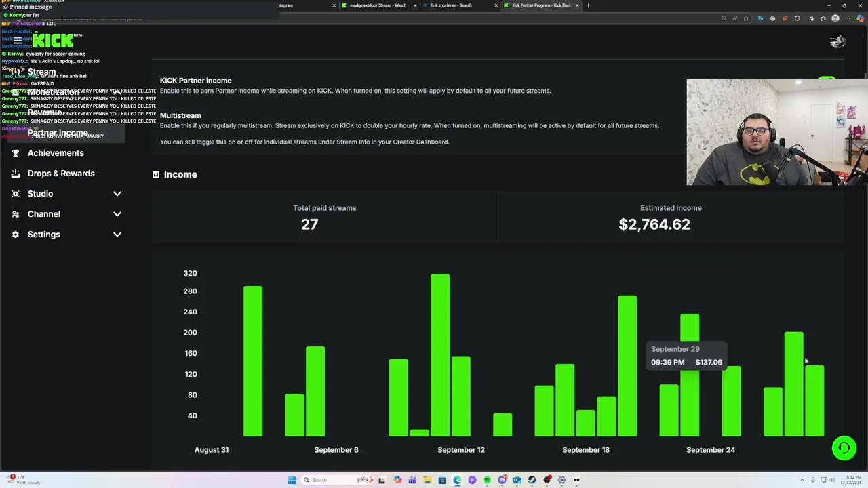Viewport: 868px width, 488px height.
Task: Click the Income heading chart icon
Action: click(x=156, y=174)
